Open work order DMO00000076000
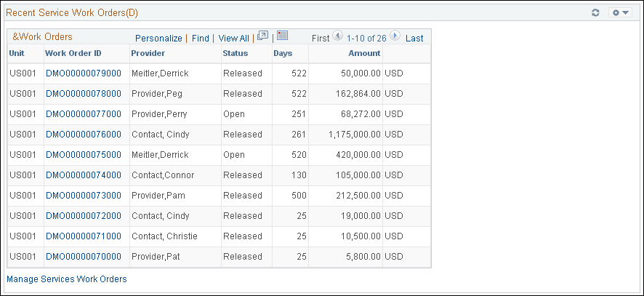The width and height of the screenshot is (644, 296). (x=84, y=135)
